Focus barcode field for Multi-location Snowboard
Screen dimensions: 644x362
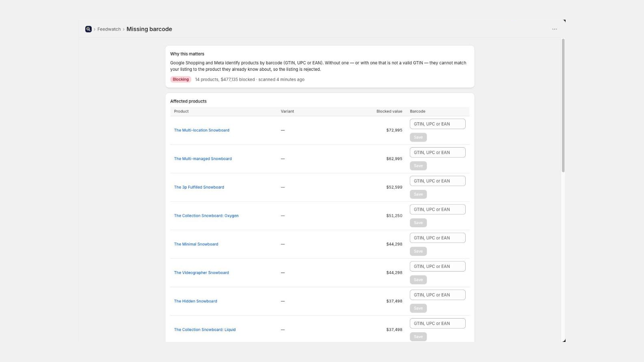438,124
